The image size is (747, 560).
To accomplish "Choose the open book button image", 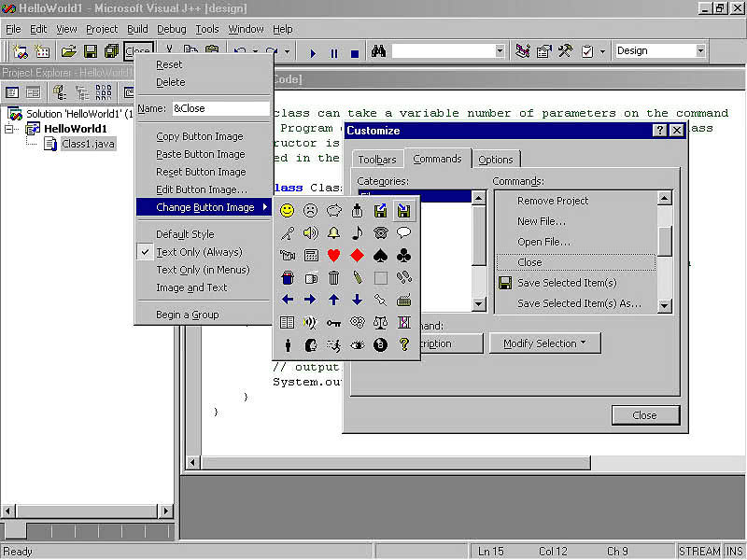I will (x=287, y=323).
